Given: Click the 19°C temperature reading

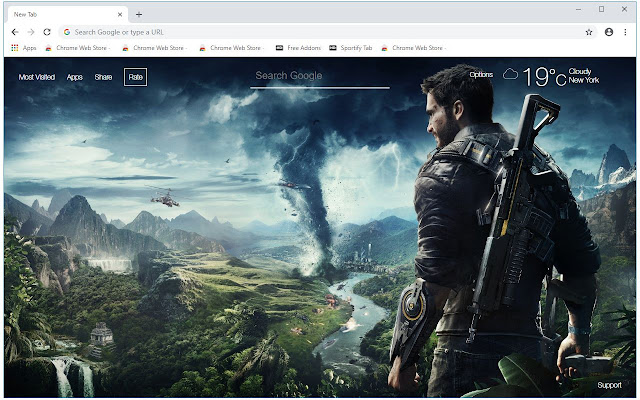Looking at the screenshot, I should coord(544,76).
